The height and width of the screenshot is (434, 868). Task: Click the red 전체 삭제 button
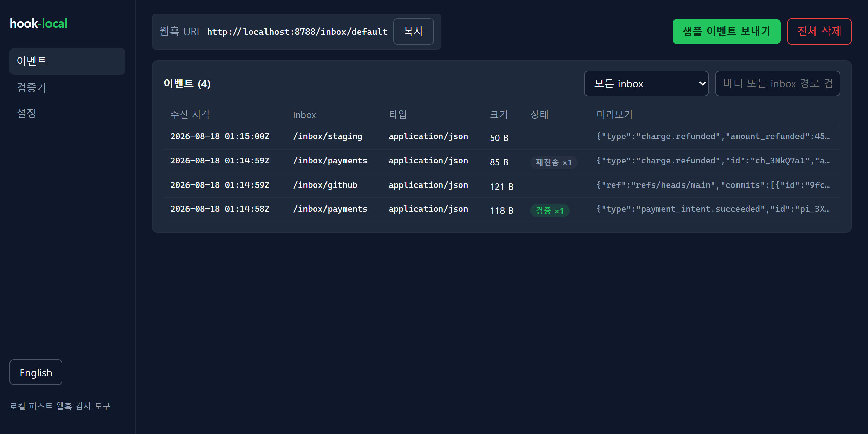tap(819, 32)
